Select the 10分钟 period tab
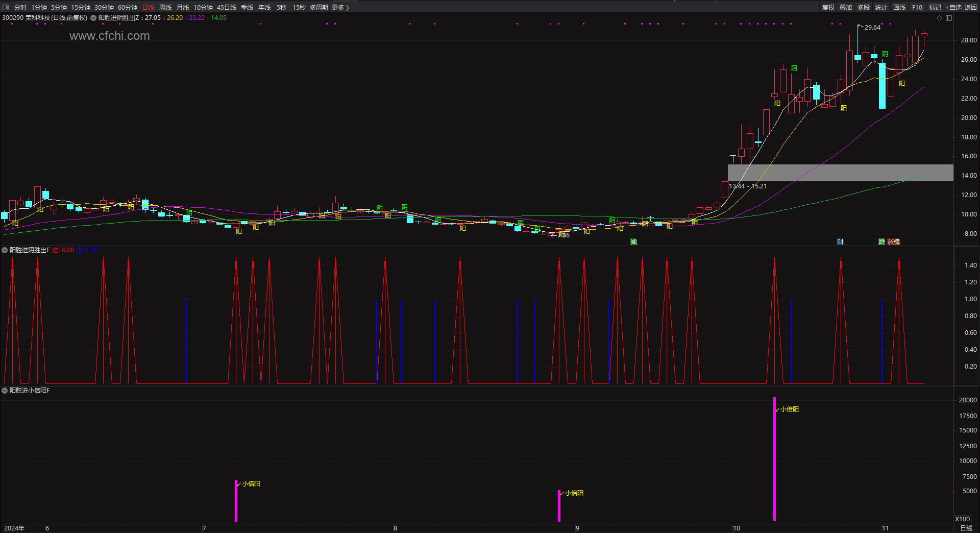Screen dimensions: 980x533 pos(203,7)
